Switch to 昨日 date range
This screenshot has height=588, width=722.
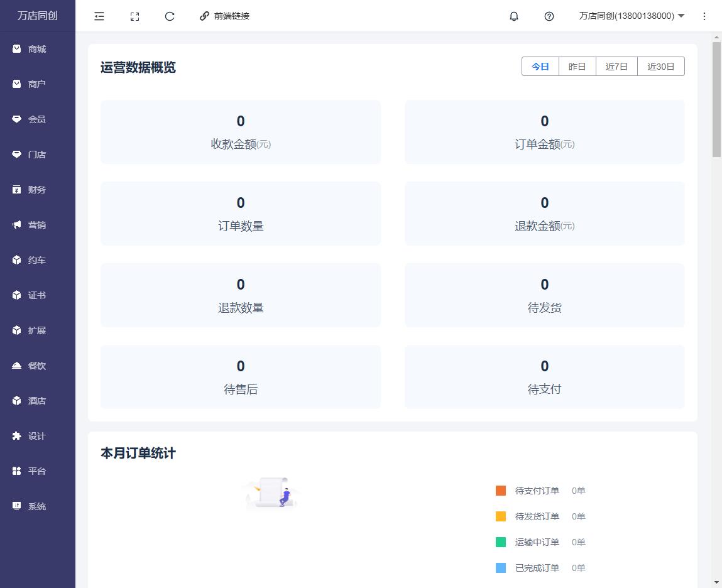point(577,67)
